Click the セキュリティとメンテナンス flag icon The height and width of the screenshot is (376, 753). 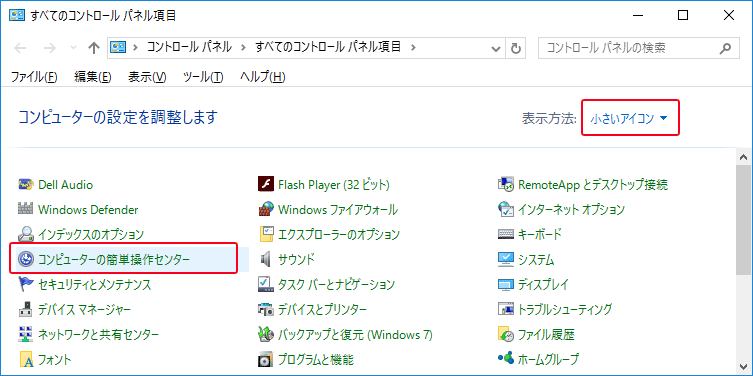[x=26, y=284]
